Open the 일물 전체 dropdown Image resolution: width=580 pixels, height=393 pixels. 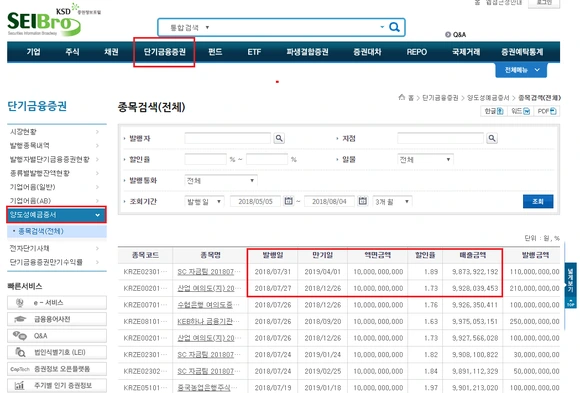click(x=425, y=159)
